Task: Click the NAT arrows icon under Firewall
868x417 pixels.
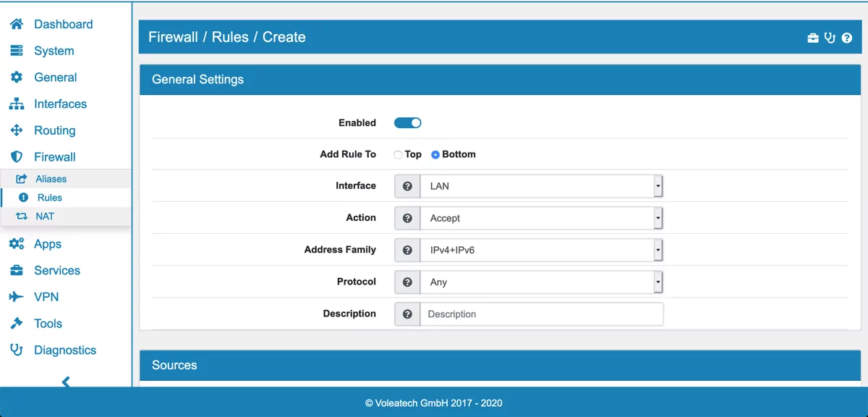Action: [x=24, y=216]
